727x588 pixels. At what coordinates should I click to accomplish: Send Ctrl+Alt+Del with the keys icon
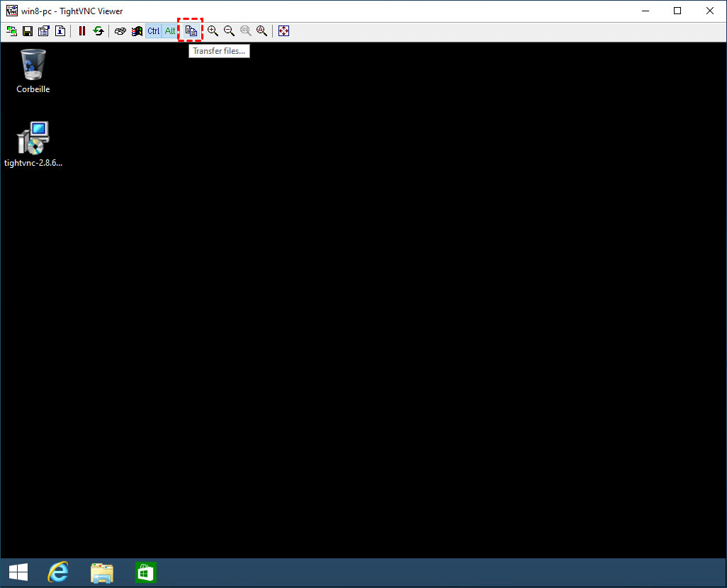120,31
